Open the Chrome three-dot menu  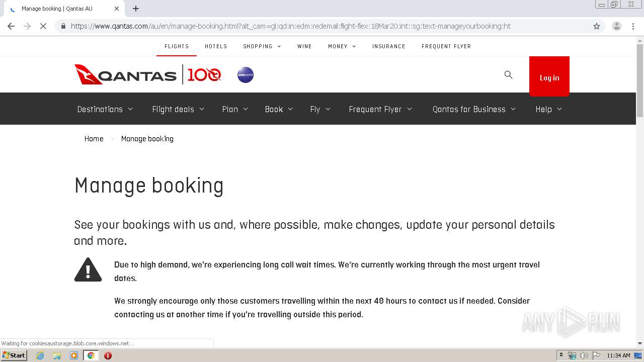tap(633, 26)
